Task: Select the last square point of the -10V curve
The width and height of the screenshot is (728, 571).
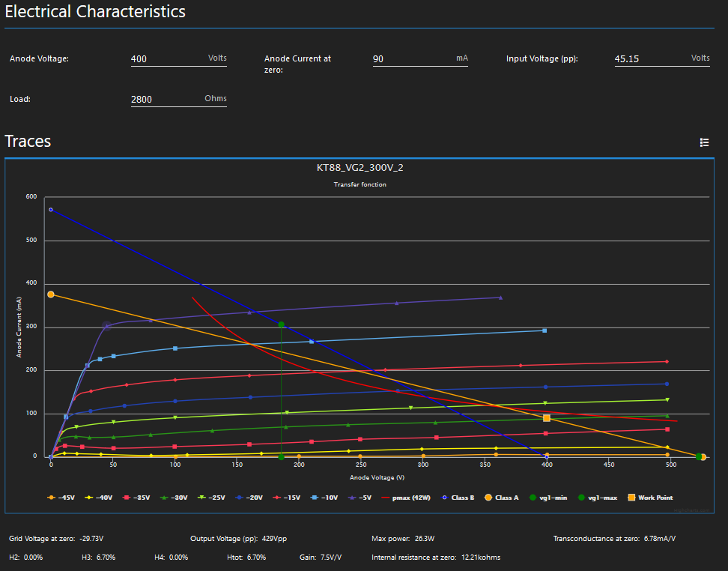Action: [545, 330]
